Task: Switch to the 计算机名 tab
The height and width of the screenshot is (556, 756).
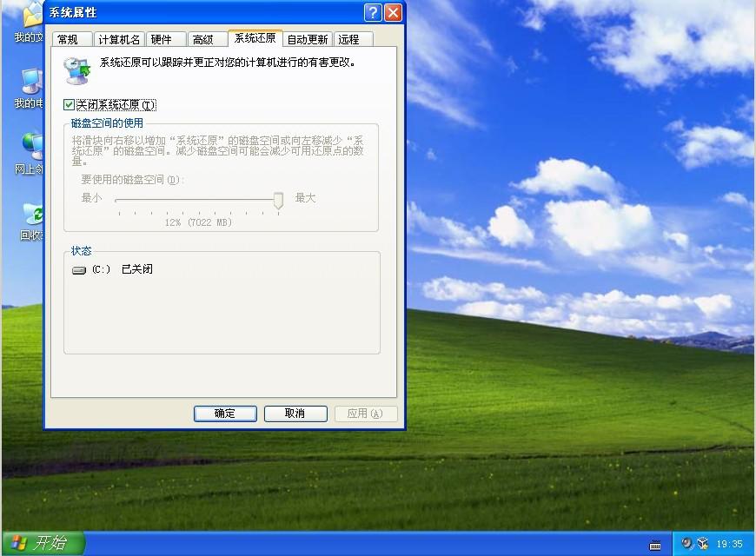Action: [119, 38]
